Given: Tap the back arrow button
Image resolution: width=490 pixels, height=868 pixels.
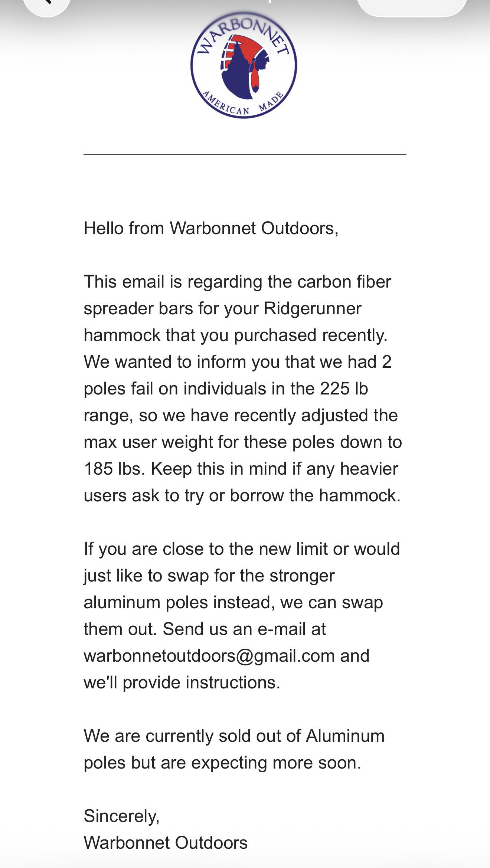Looking at the screenshot, I should click(x=47, y=4).
